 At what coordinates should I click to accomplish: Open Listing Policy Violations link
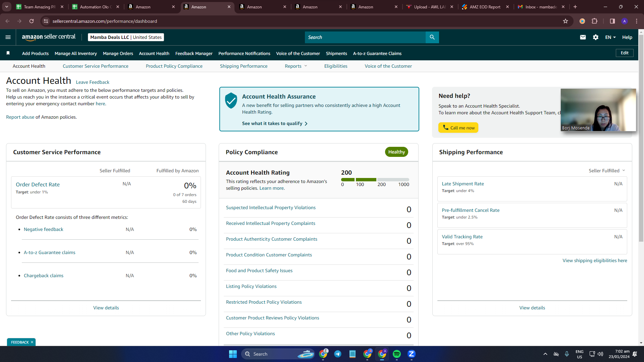[251, 286]
